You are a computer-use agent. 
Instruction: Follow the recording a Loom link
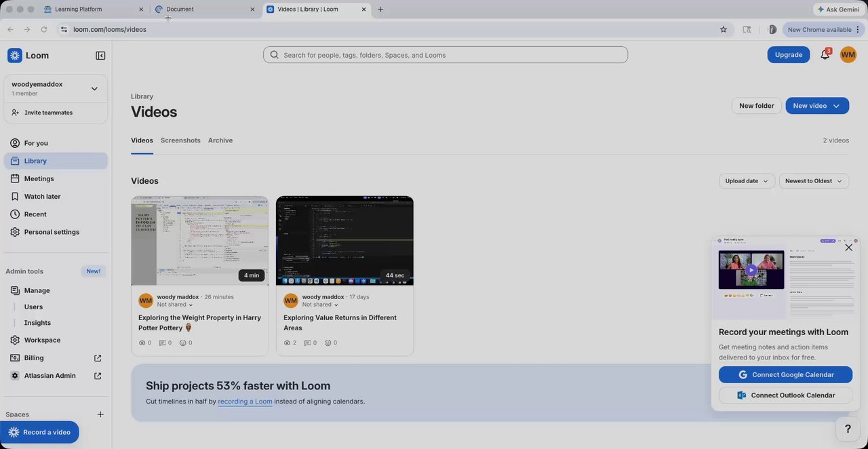pos(245,402)
